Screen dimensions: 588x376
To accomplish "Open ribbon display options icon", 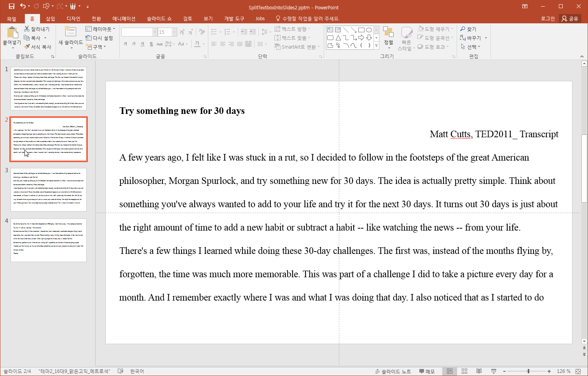I will coord(525,6).
